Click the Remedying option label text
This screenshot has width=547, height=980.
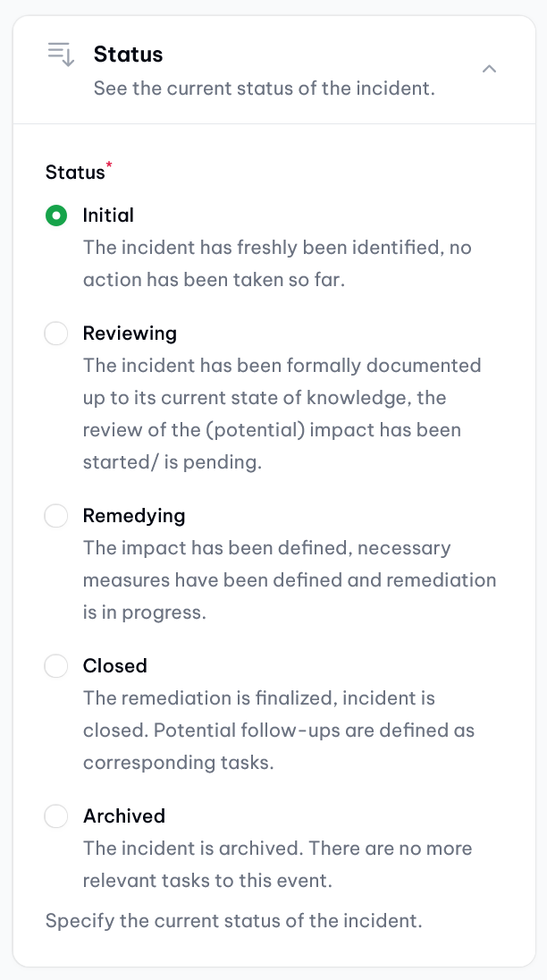(134, 516)
